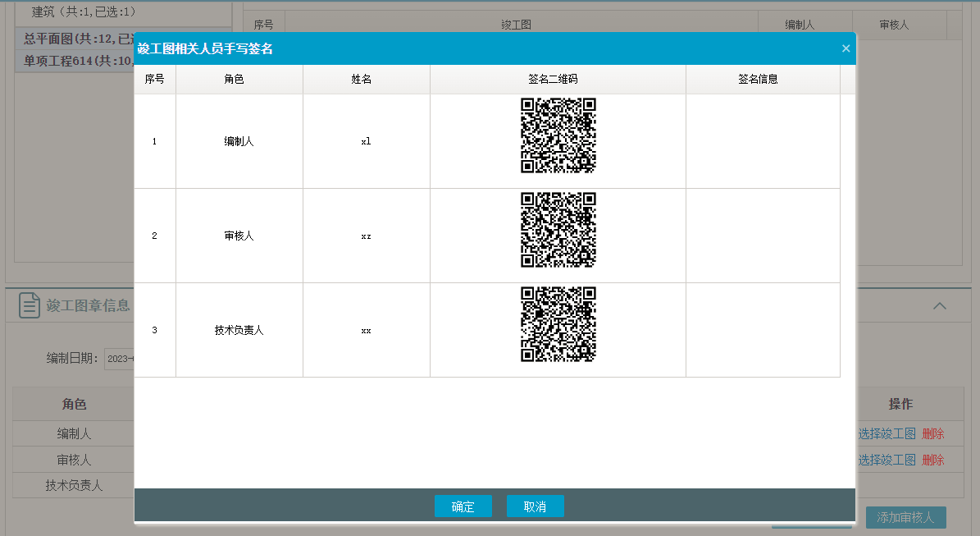This screenshot has width=980, height=536.
Task: Select the 审核人 role cell in dialog
Action: tap(239, 236)
